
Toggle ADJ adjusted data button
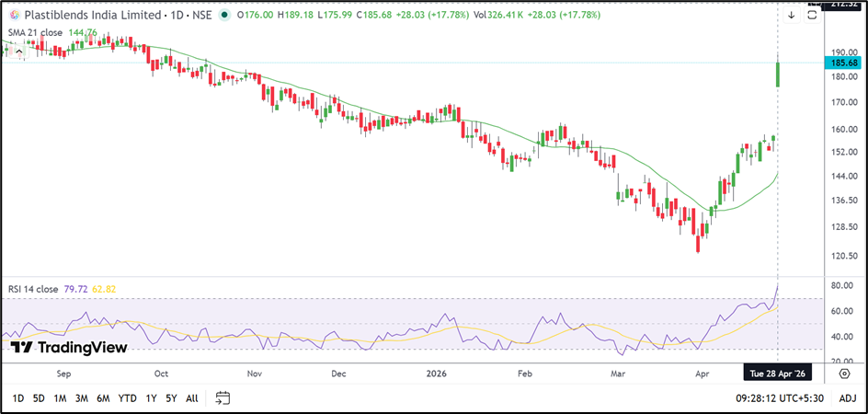848,398
